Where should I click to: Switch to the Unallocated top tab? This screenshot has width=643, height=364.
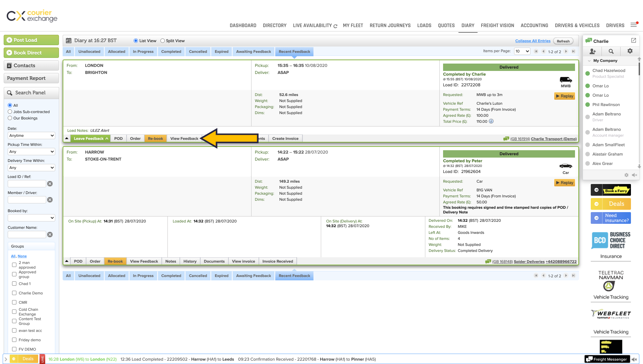[x=89, y=52]
